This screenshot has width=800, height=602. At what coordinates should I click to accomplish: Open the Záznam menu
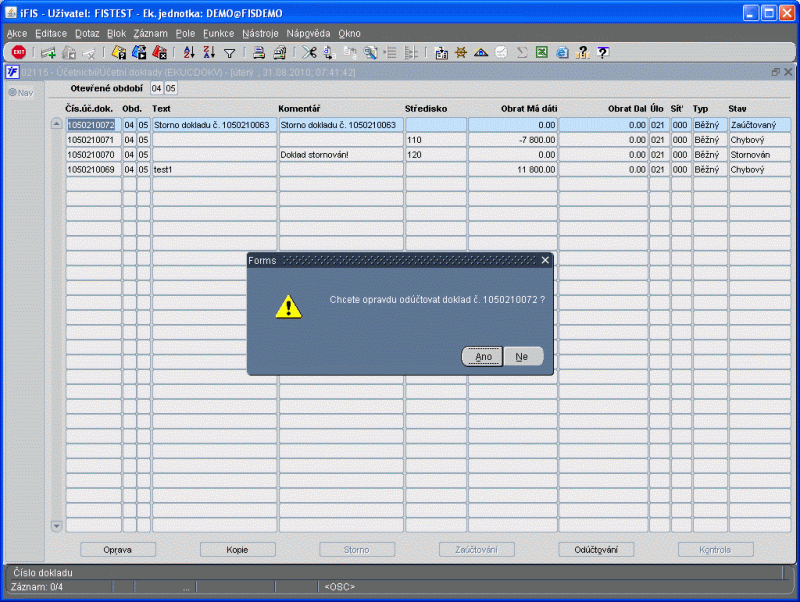pos(151,33)
